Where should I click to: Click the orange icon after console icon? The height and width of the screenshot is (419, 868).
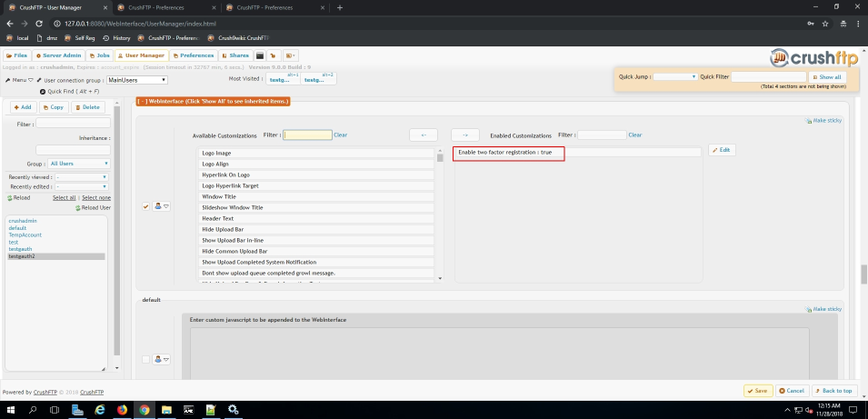[x=273, y=55]
